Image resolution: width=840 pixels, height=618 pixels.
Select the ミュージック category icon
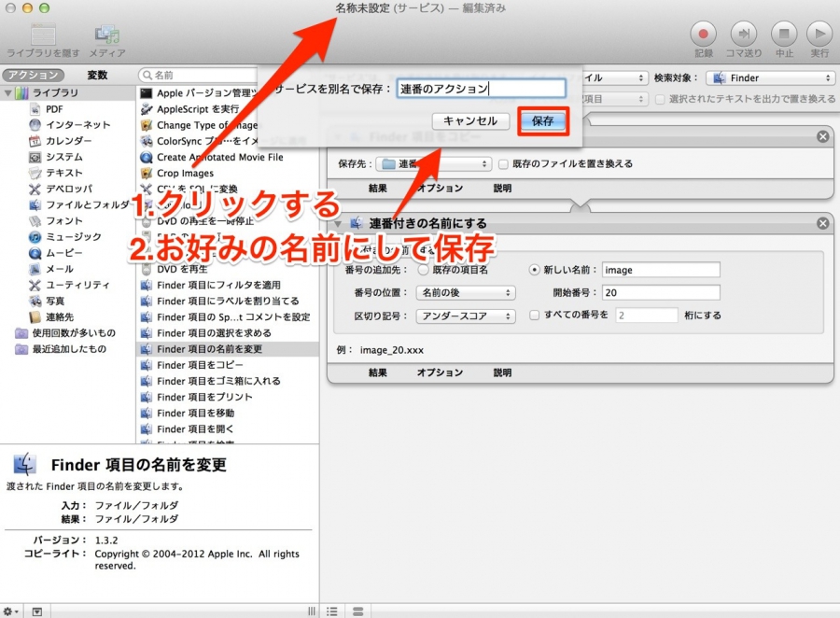[x=35, y=237]
